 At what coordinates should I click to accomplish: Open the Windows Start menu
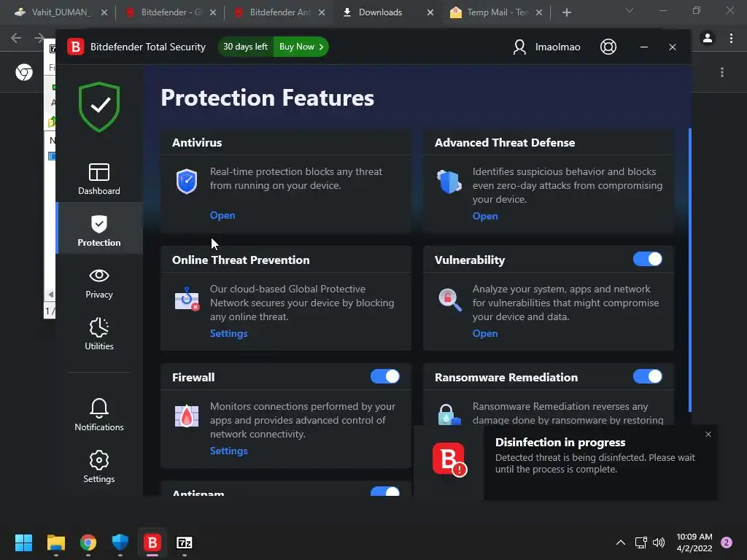[x=23, y=542]
